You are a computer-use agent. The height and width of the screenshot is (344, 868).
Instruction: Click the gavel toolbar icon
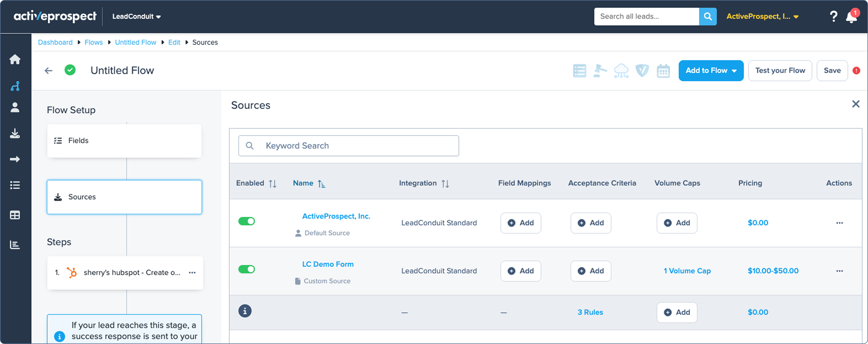pyautogui.click(x=600, y=71)
